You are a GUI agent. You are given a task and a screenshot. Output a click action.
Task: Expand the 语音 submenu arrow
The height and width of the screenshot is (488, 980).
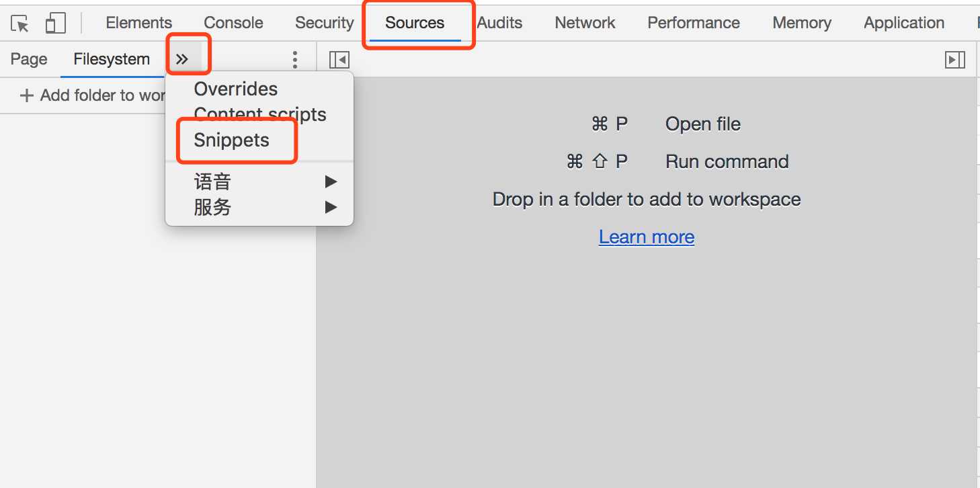click(331, 181)
